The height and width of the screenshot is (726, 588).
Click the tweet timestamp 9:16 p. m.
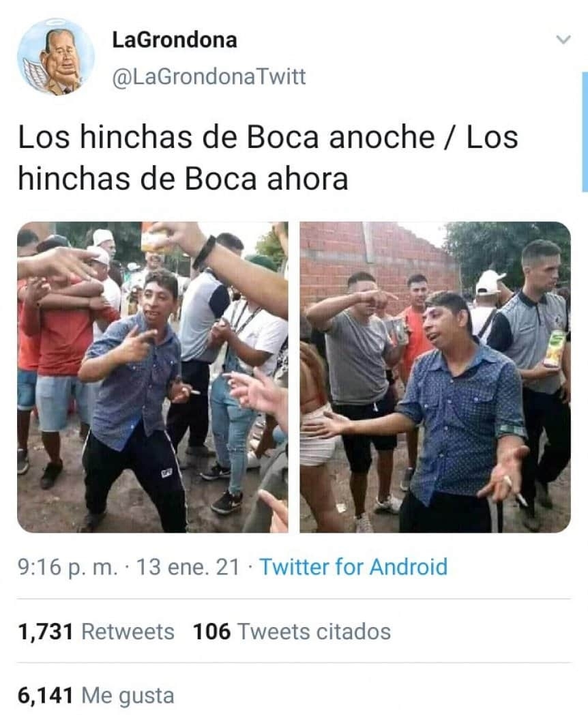[x=68, y=567]
